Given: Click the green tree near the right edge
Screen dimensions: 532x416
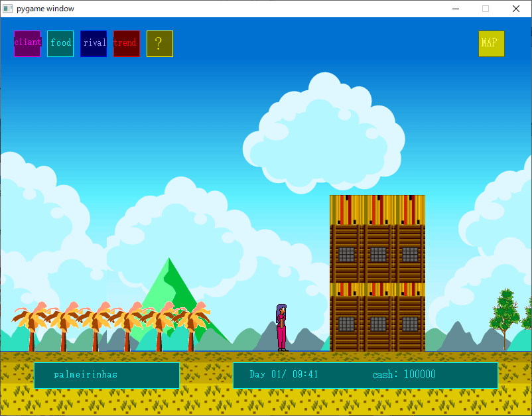Looking at the screenshot, I should 505,318.
